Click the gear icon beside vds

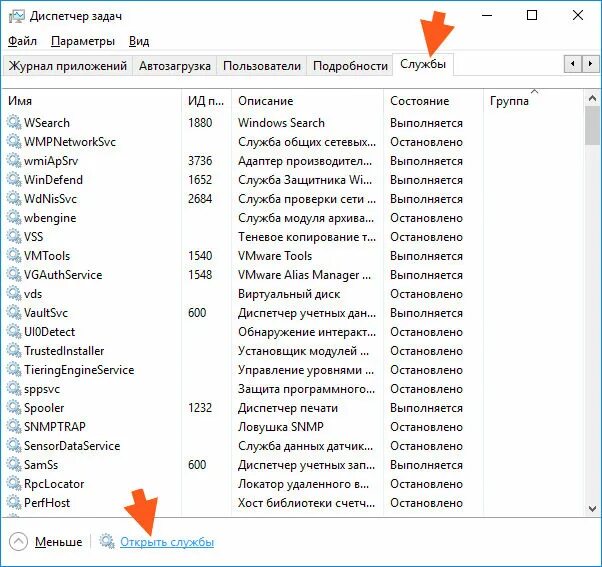14,294
